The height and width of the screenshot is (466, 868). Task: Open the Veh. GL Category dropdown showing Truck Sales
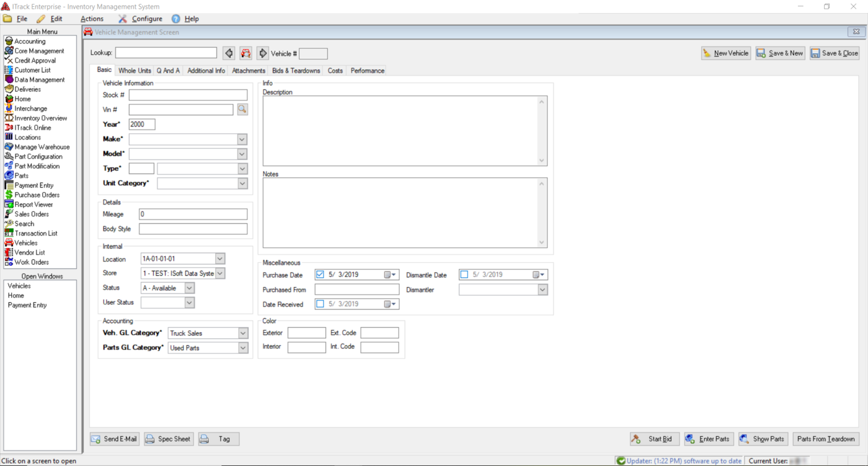pyautogui.click(x=244, y=333)
